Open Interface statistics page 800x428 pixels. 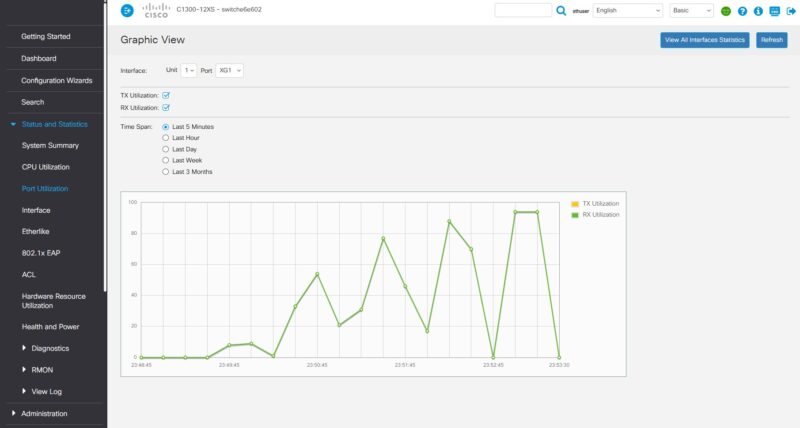pos(36,210)
